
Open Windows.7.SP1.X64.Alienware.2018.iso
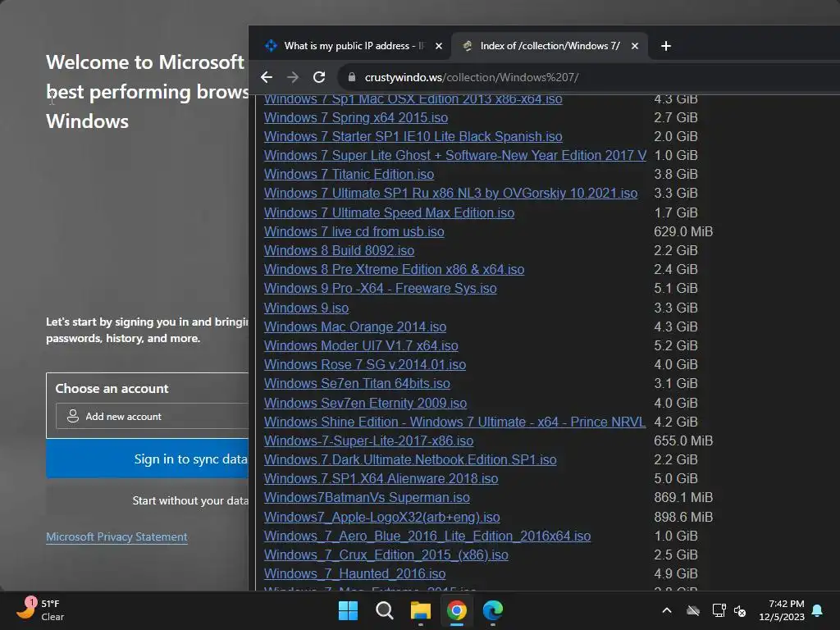click(x=381, y=478)
